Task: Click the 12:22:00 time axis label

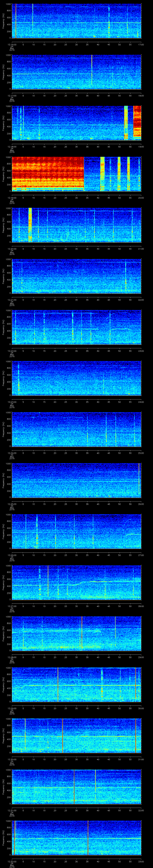Action: [x=12, y=351]
